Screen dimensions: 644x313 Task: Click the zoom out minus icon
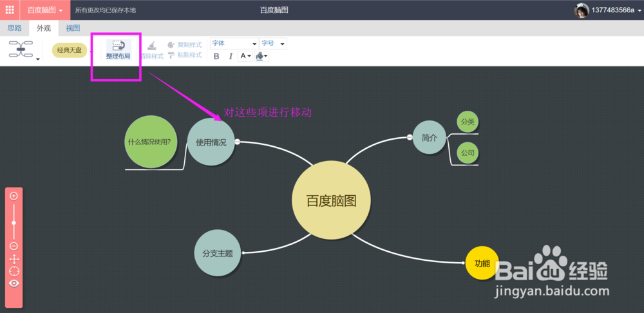coord(14,246)
